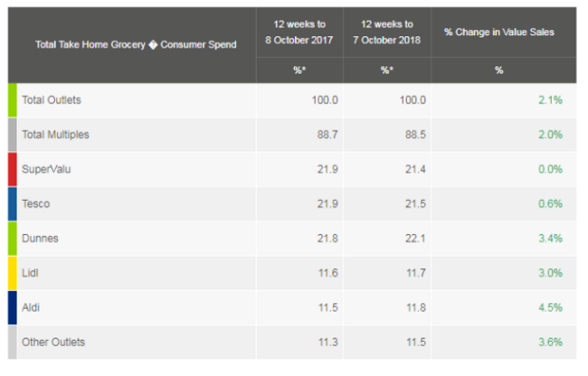Click Aldi change value 4.5%

[551, 307]
